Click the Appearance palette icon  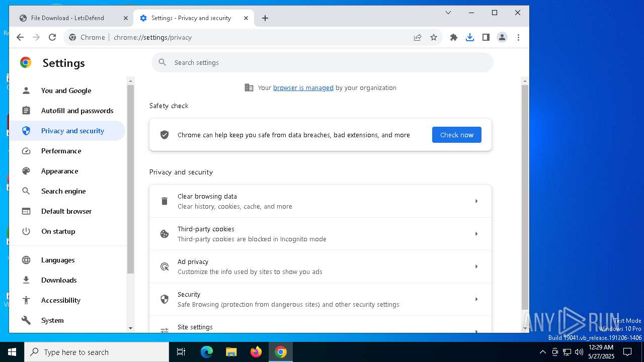(x=26, y=171)
